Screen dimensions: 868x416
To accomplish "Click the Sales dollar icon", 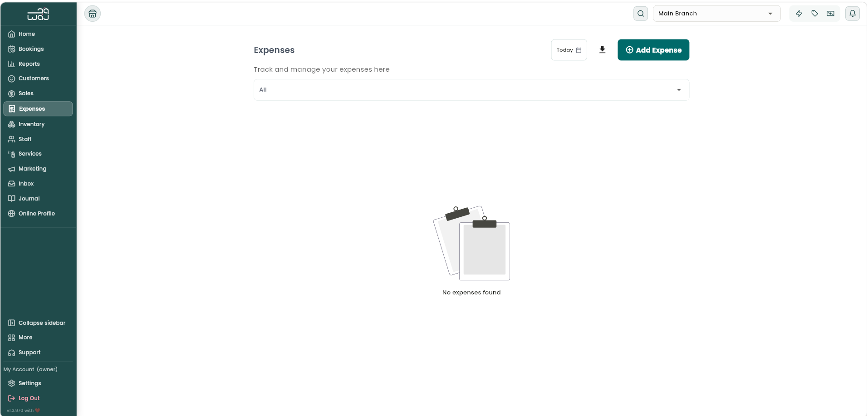I will coord(12,93).
